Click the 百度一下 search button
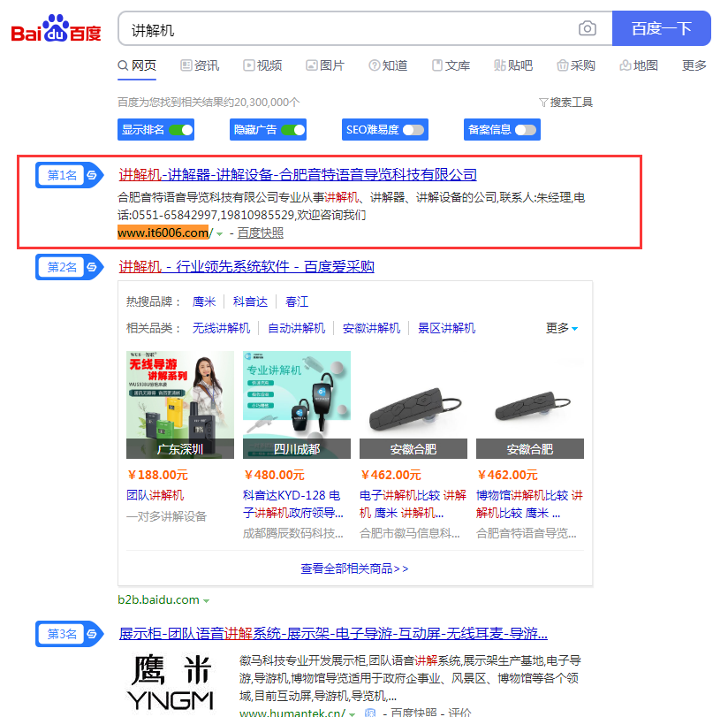 [x=662, y=28]
